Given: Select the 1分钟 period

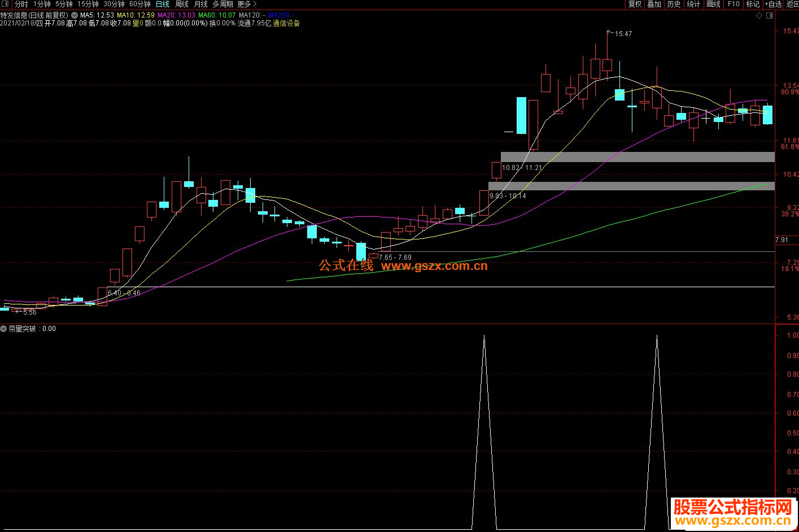Looking at the screenshot, I should pos(42,4).
